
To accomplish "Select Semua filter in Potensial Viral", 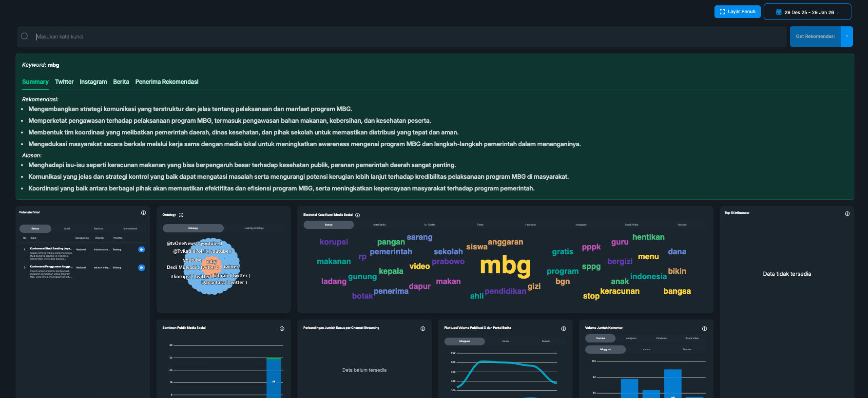I will tap(35, 228).
